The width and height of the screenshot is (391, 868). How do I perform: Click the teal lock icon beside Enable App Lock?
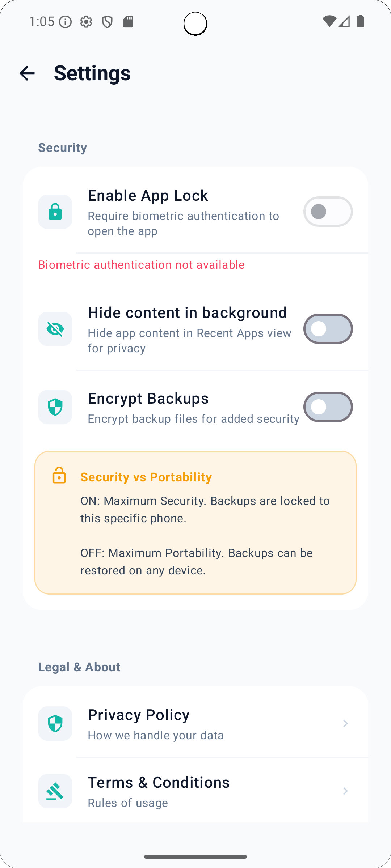coord(55,212)
